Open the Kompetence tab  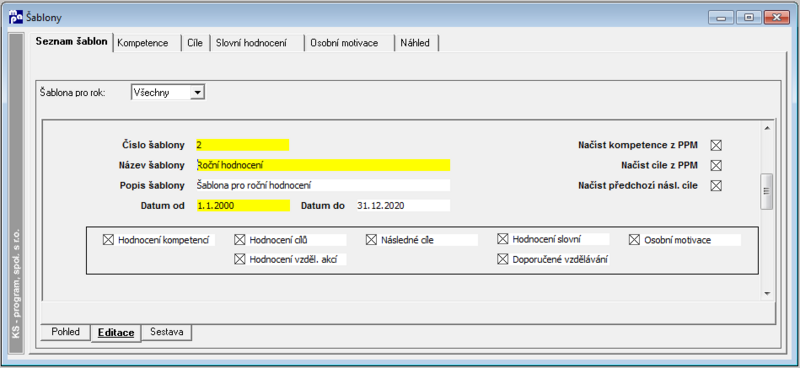[x=147, y=43]
